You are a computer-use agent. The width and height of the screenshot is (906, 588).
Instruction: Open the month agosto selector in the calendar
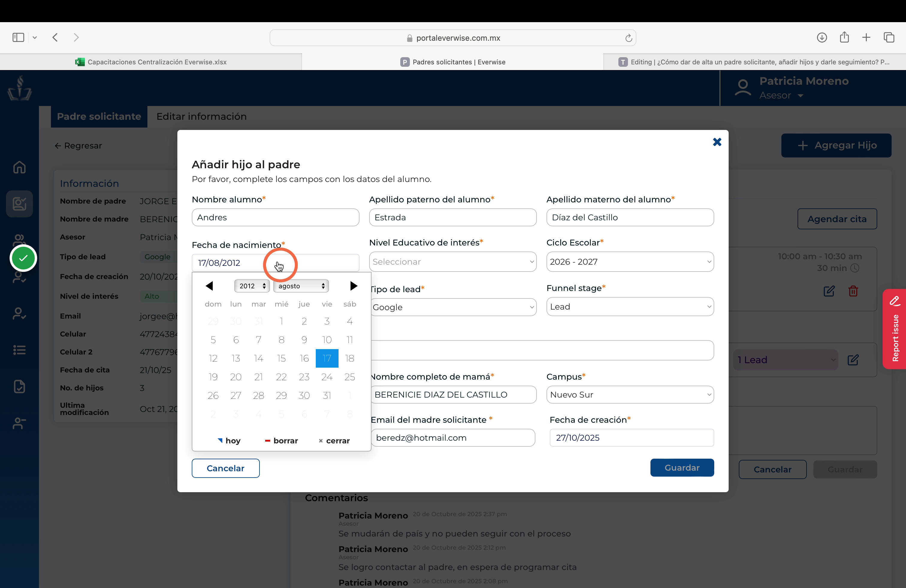coord(301,286)
